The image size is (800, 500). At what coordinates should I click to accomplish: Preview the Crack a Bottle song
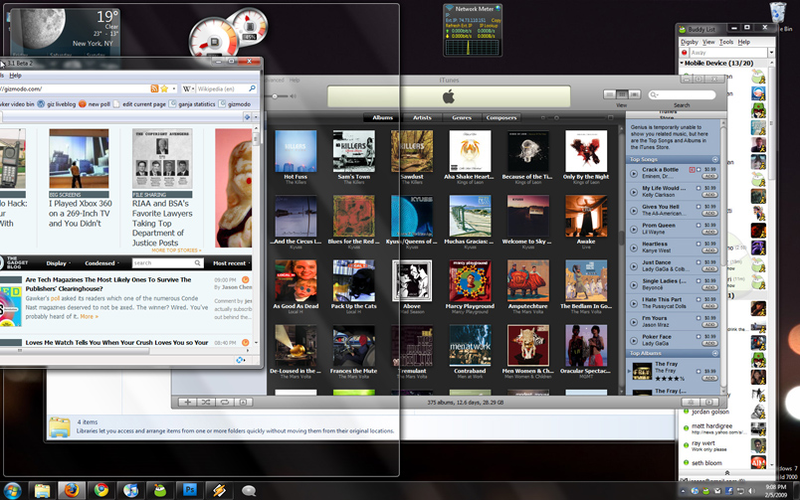click(634, 173)
